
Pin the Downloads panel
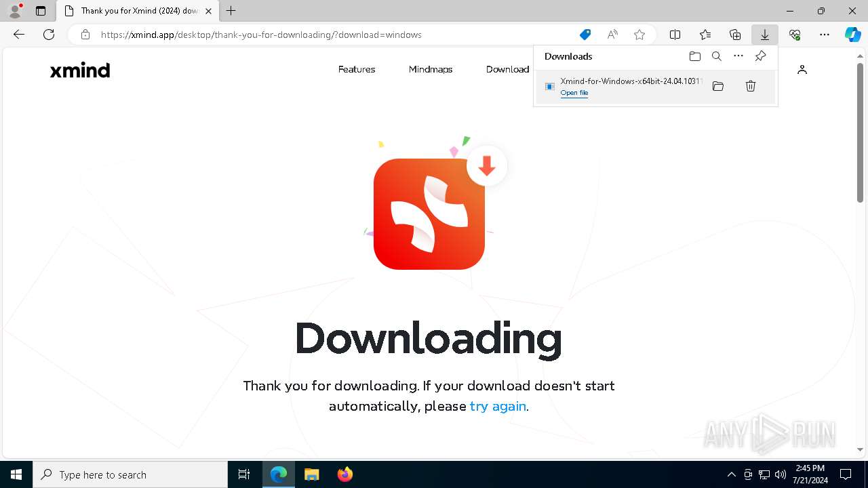760,56
